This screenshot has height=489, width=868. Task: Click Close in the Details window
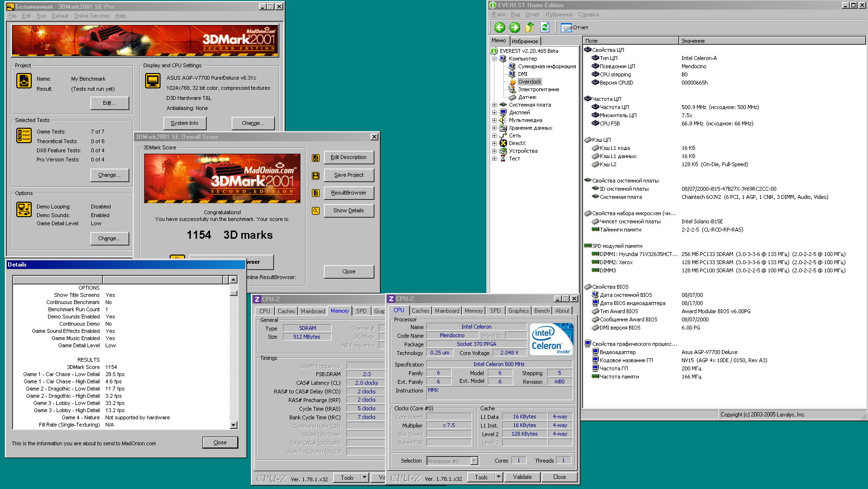point(220,442)
